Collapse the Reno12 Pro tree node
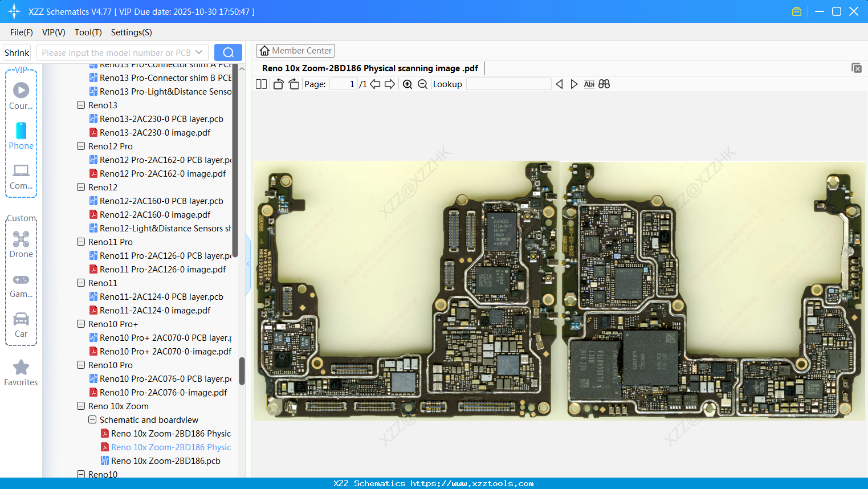 [x=81, y=146]
